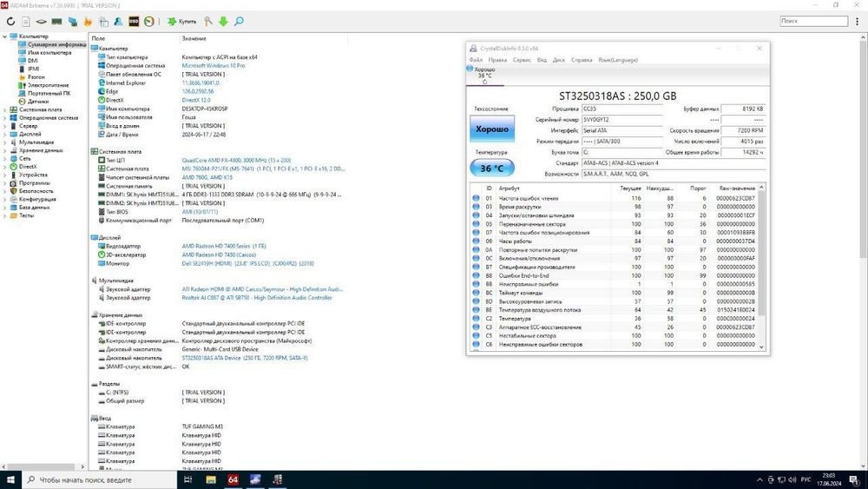Open the Realtek ALC887 audio controller link
The height and width of the screenshot is (489, 868).
point(257,297)
